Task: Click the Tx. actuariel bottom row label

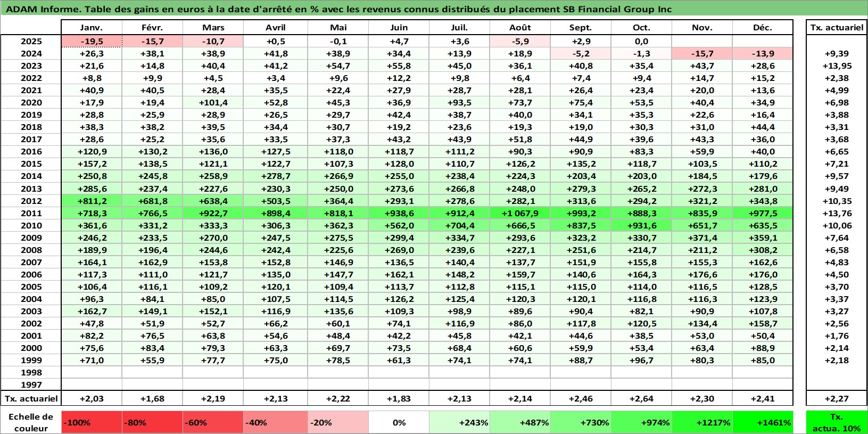Action: 31,398
